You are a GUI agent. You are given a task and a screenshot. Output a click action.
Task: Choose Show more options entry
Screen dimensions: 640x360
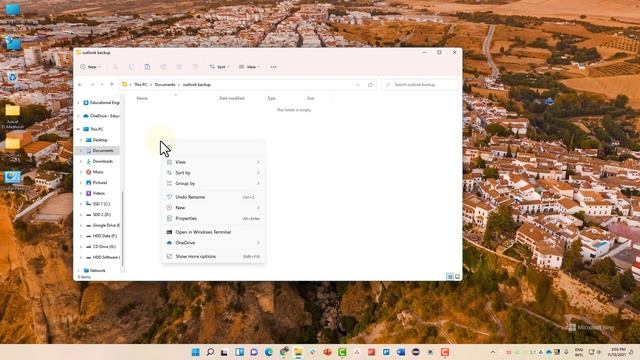[213, 257]
